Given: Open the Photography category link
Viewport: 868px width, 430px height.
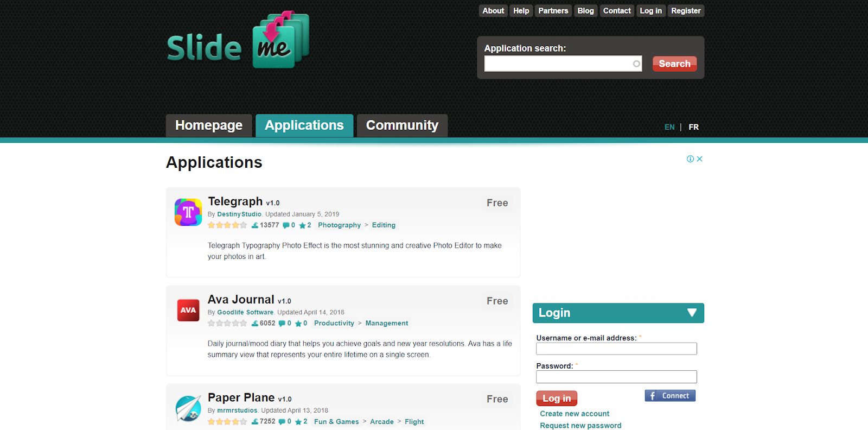Looking at the screenshot, I should coord(339,225).
